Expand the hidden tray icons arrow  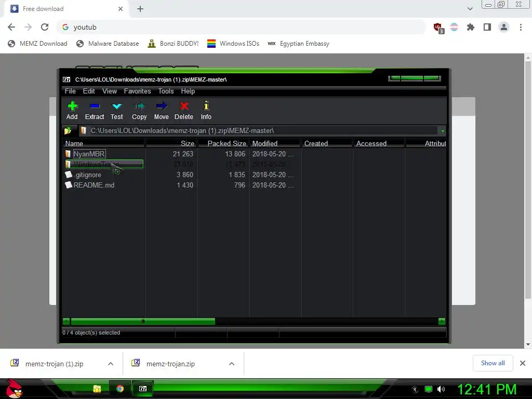tap(415, 390)
